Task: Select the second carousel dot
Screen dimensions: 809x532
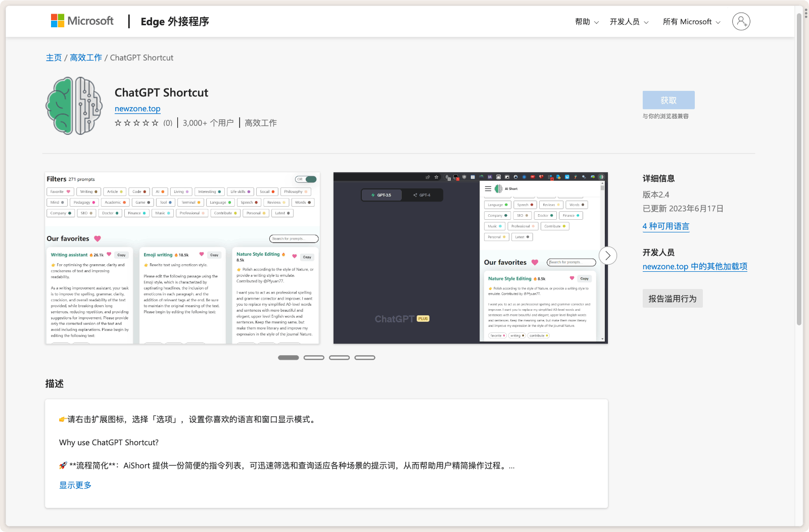Action: [314, 357]
